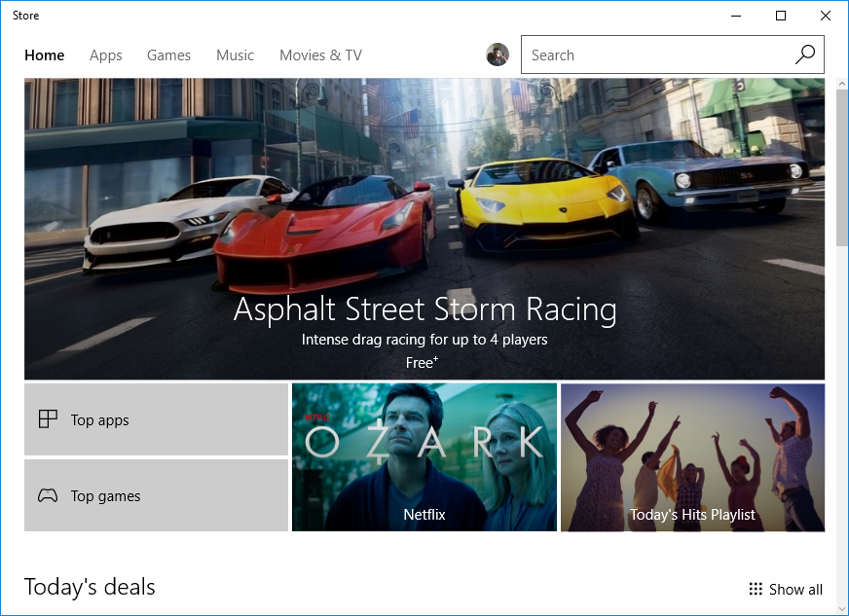Image resolution: width=849 pixels, height=616 pixels.
Task: Click the Top apps button
Action: (x=156, y=419)
